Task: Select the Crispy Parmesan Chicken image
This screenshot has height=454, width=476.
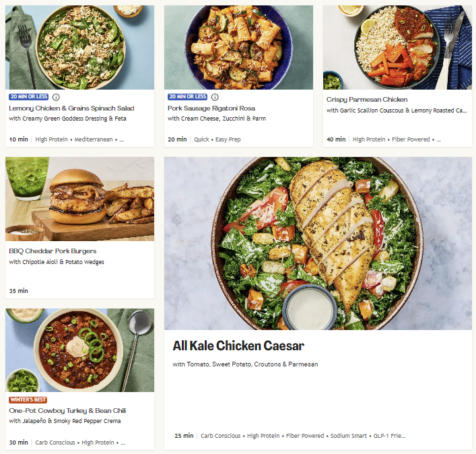Action: pyautogui.click(x=397, y=47)
